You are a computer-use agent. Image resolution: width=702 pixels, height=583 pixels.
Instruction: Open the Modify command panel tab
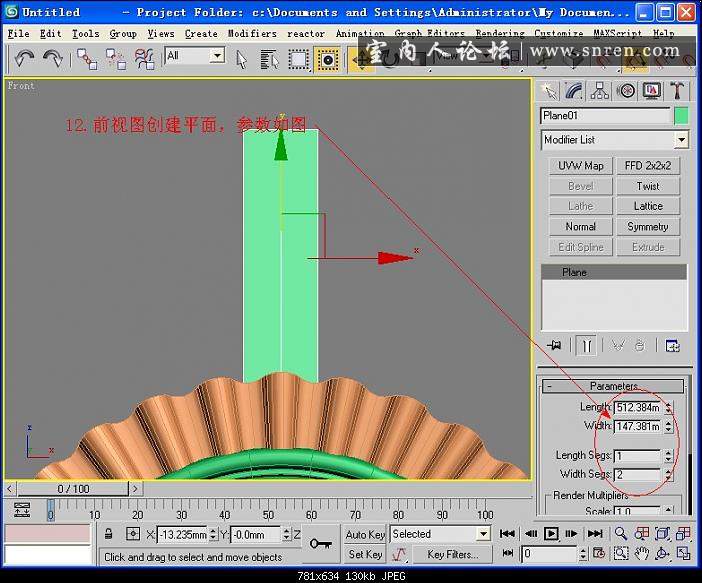574,91
